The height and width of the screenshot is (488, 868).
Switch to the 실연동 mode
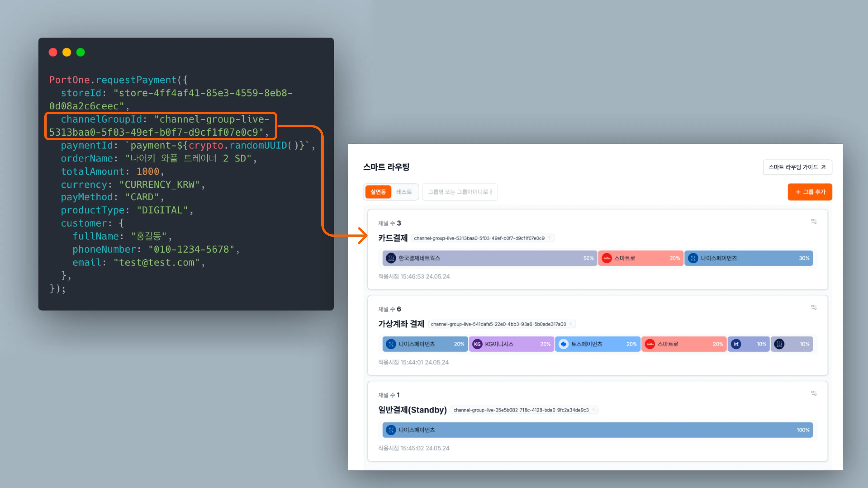click(378, 192)
